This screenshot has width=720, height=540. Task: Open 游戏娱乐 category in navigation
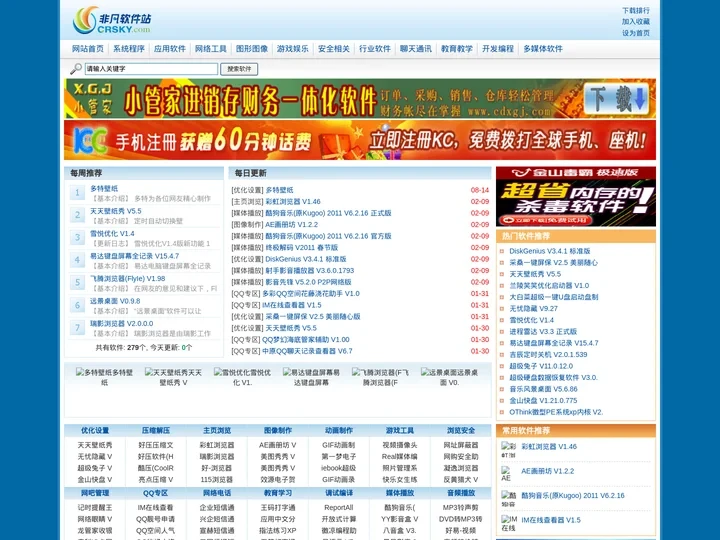[x=292, y=49]
